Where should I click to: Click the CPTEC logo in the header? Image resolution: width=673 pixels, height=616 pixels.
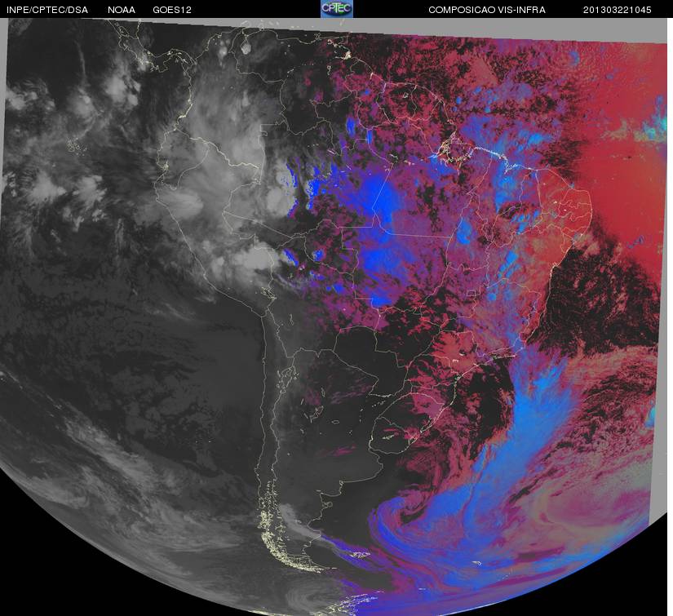337,9
